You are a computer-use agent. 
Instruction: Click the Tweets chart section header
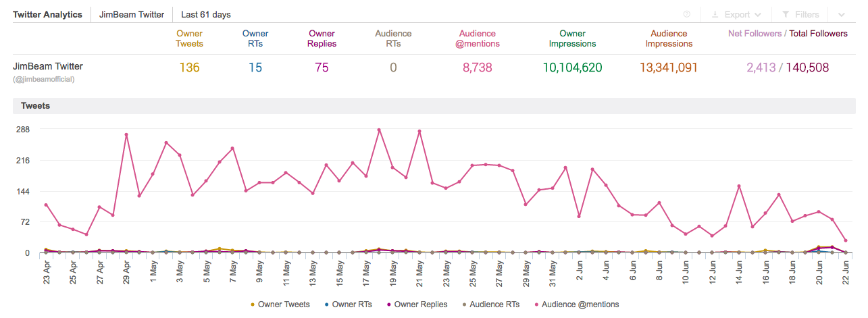click(x=35, y=106)
